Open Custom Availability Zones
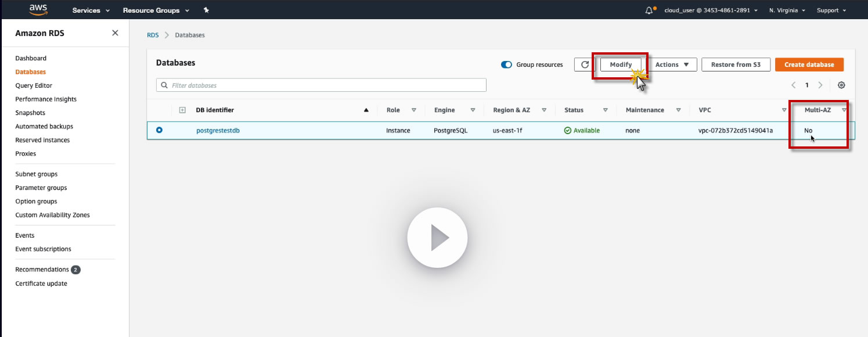 coord(52,215)
